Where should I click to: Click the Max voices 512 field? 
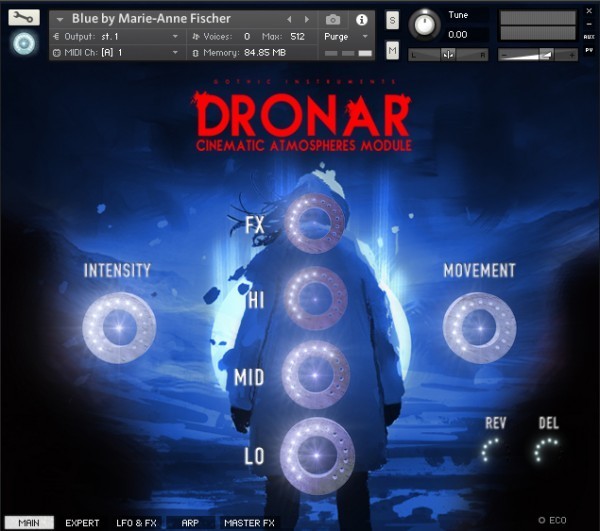(297, 37)
